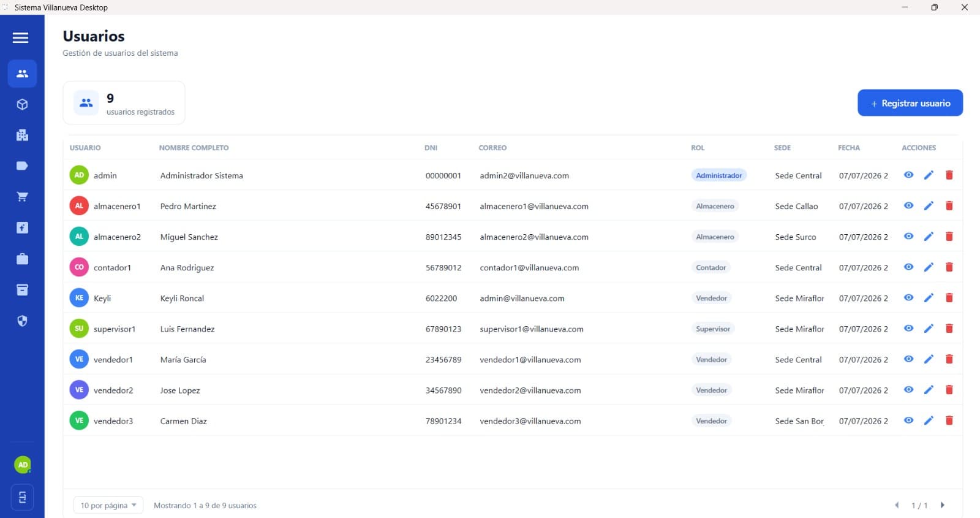Open the receipt sidebar icon below cart

22,227
